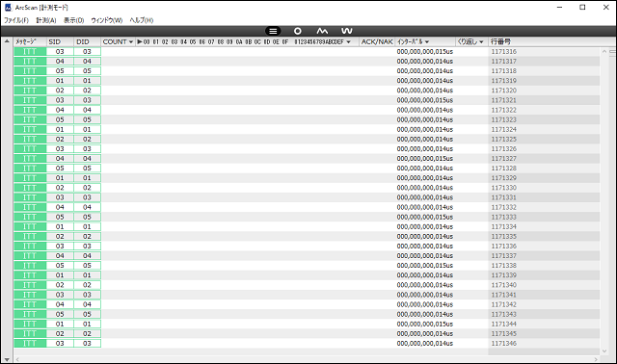Screen dimensions: 617x364
Task: Click SID cell 05 in row 1171343
Action: click(x=60, y=314)
